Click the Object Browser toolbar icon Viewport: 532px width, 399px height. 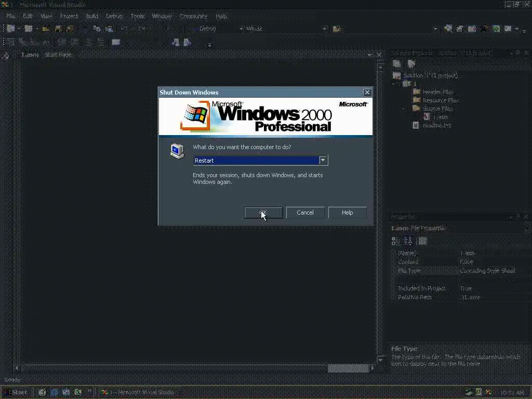(472, 29)
